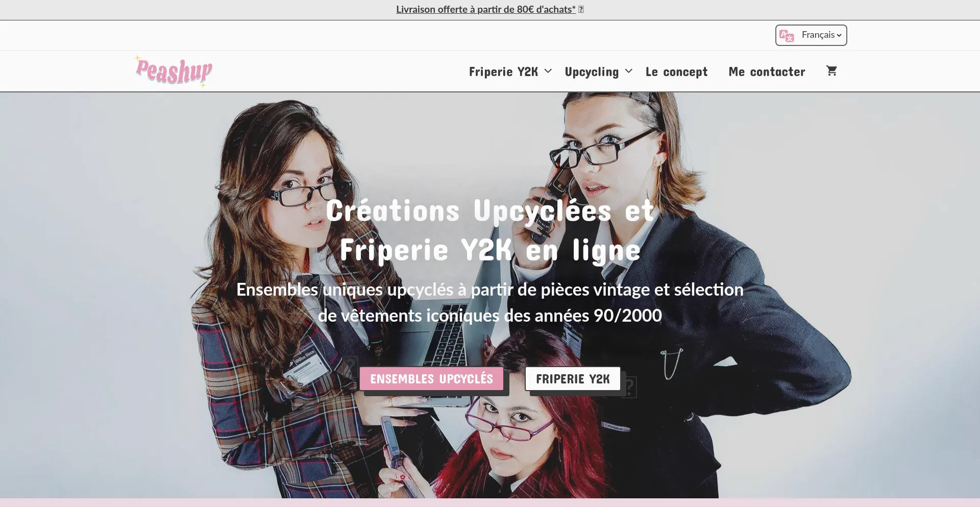Expand the Upcycling menu chevron
The height and width of the screenshot is (507, 980).
coord(629,71)
